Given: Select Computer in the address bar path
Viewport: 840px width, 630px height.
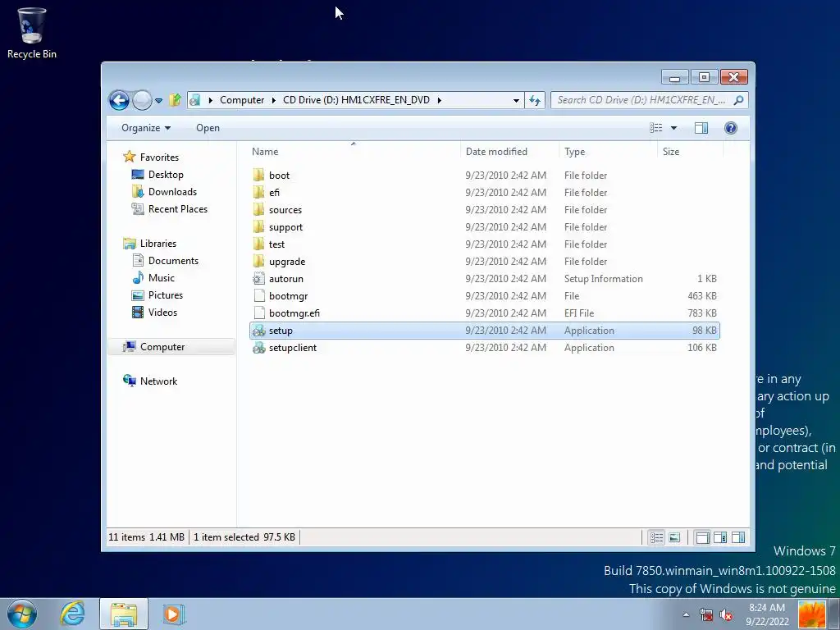Looking at the screenshot, I should 242,100.
